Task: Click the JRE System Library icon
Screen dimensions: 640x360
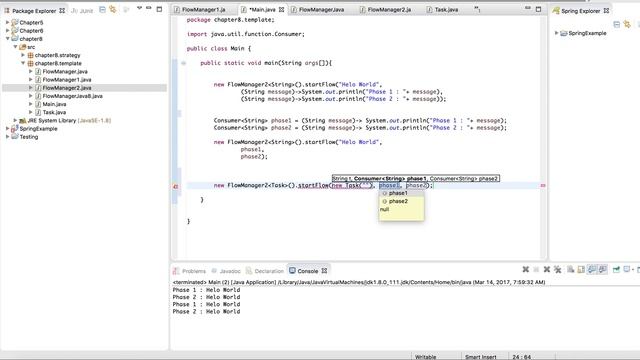Action: 22,120
